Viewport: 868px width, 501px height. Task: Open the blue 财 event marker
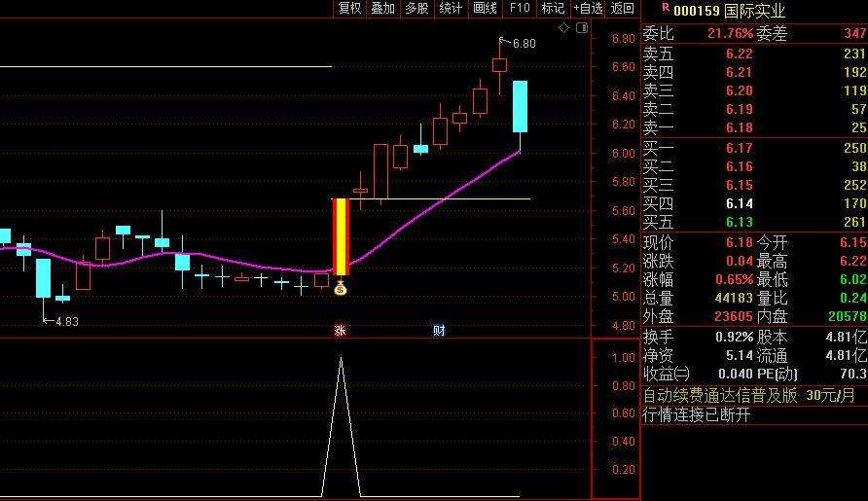click(439, 331)
